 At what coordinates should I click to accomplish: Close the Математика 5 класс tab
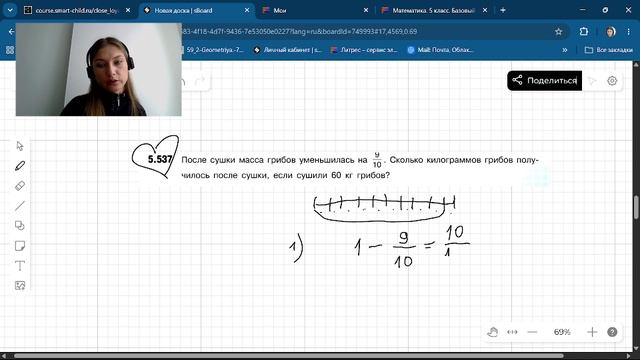pos(485,10)
